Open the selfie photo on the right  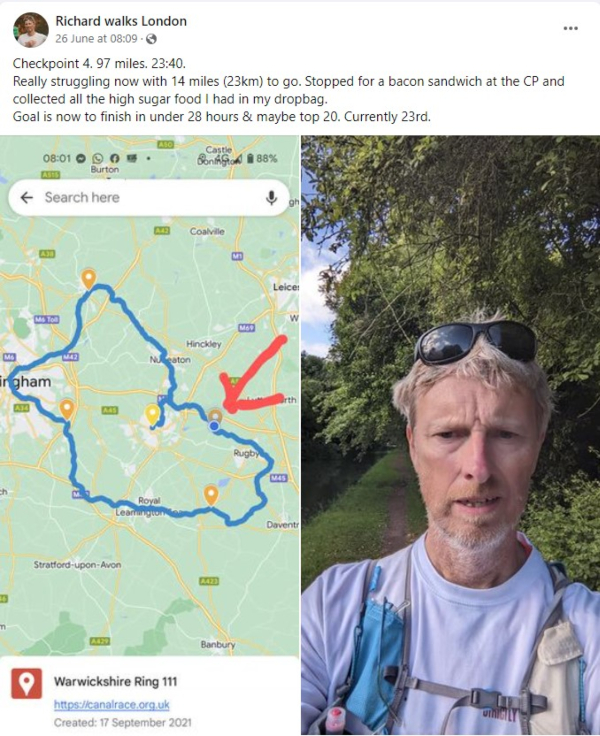[450, 435]
